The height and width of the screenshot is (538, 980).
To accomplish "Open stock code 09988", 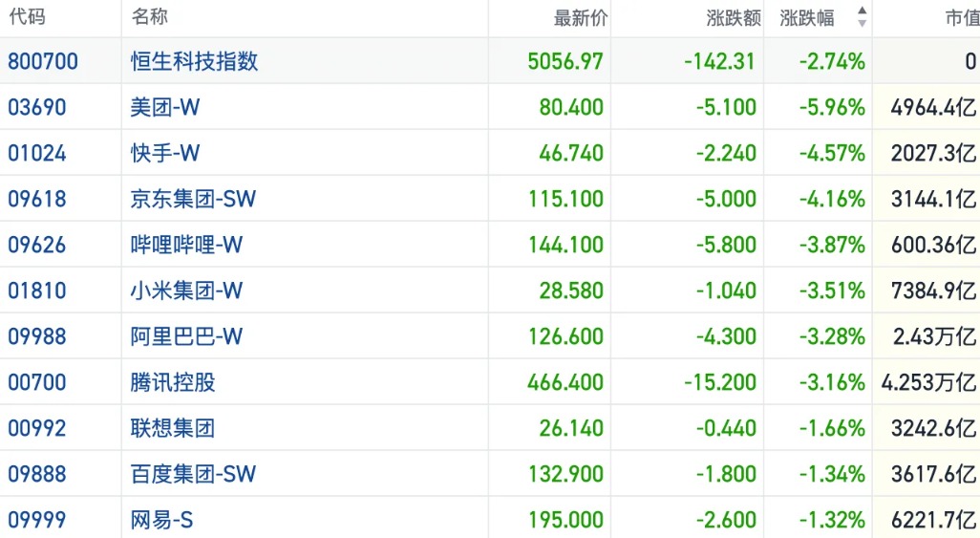I will click(37, 336).
